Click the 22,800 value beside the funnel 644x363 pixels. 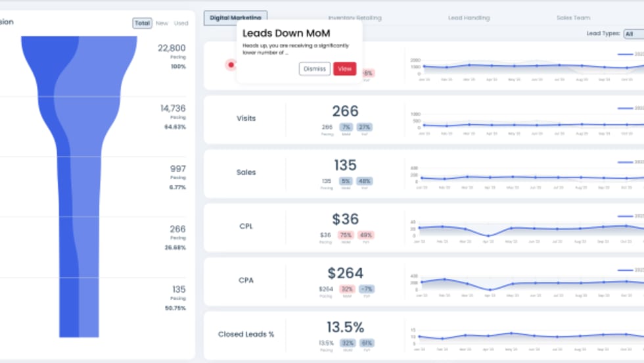172,48
